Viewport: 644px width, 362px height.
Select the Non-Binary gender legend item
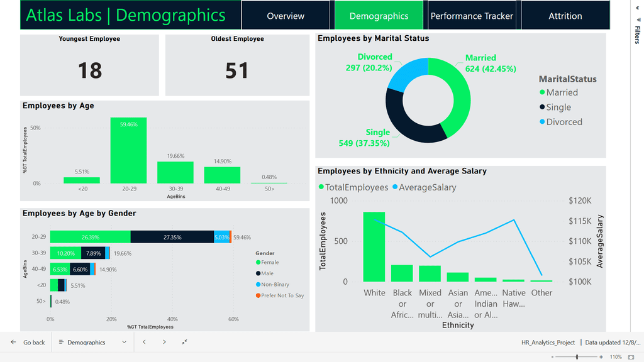pyautogui.click(x=272, y=285)
